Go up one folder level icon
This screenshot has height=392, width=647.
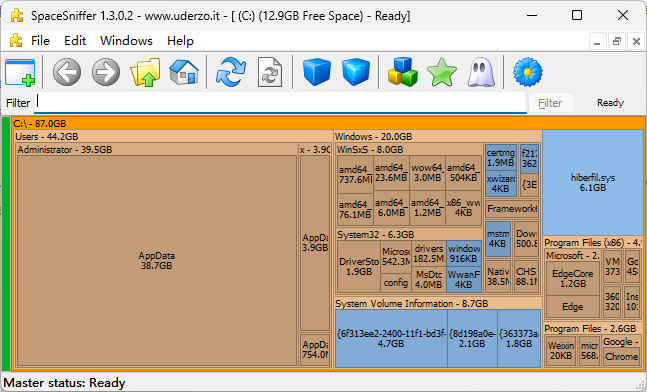coord(145,72)
